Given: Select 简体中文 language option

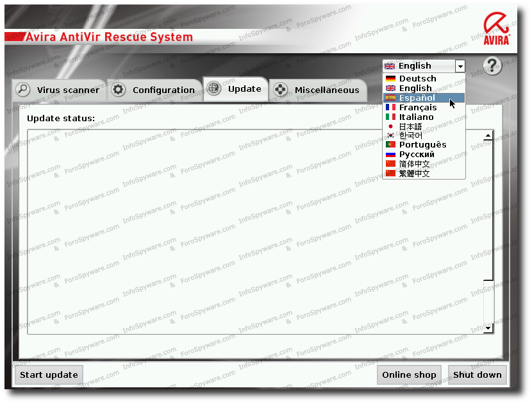Looking at the screenshot, I should click(x=424, y=164).
